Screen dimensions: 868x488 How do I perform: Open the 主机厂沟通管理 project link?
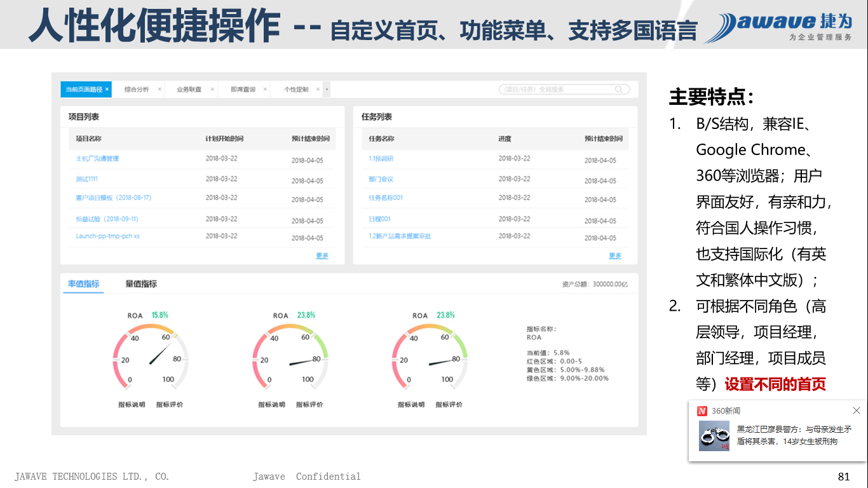[97, 158]
